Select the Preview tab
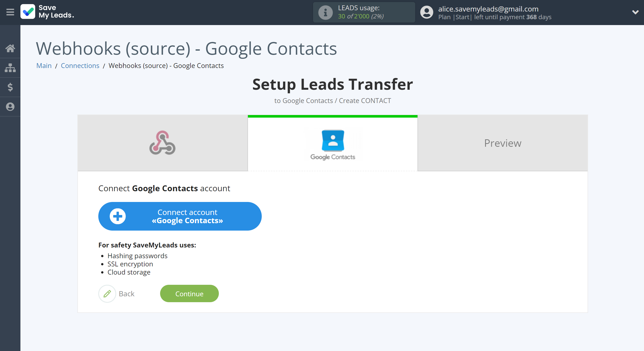This screenshot has height=351, width=644. pos(503,143)
